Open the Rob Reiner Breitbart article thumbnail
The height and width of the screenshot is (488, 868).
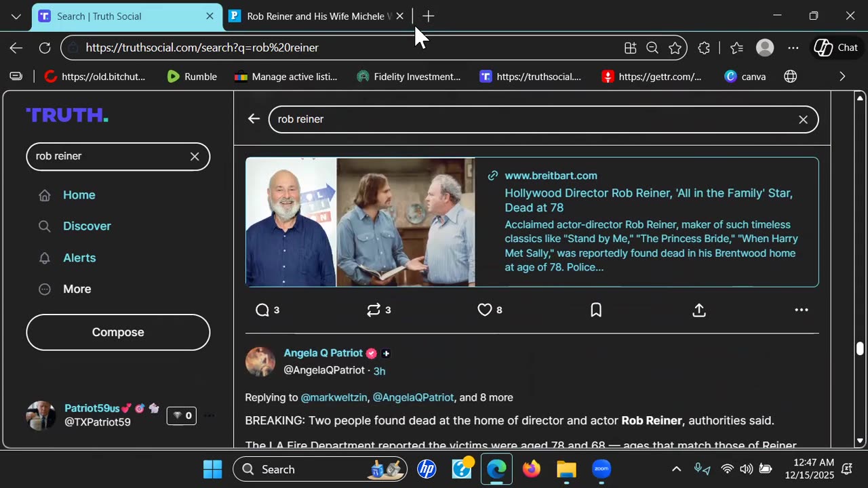click(360, 222)
